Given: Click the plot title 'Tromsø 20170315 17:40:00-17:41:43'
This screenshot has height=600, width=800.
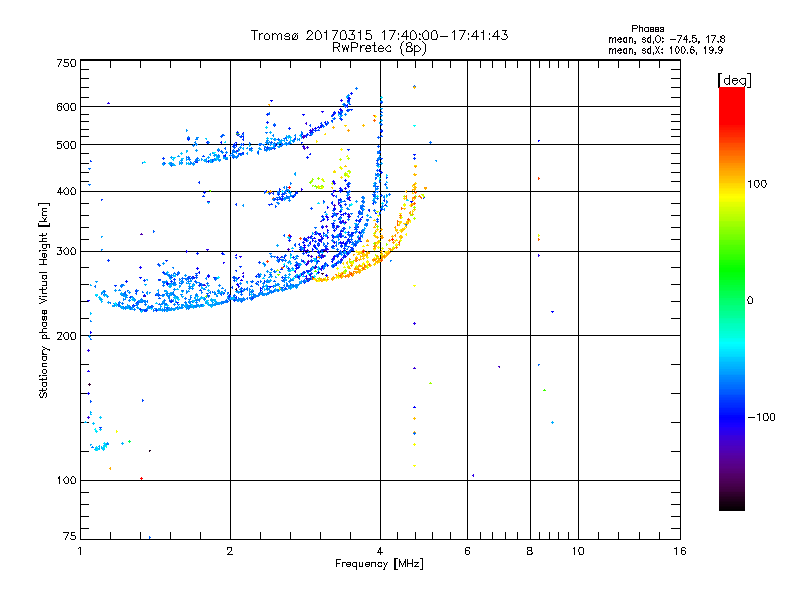Looking at the screenshot, I should [x=379, y=35].
